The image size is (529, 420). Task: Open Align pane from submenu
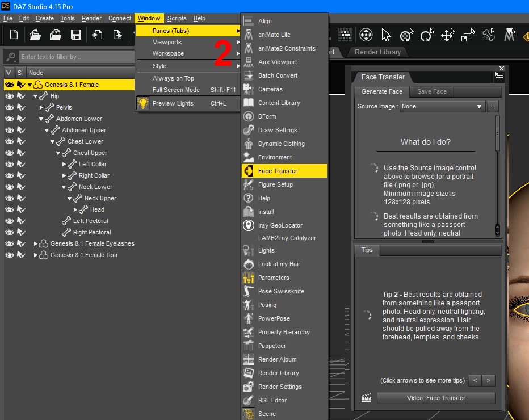coord(284,21)
